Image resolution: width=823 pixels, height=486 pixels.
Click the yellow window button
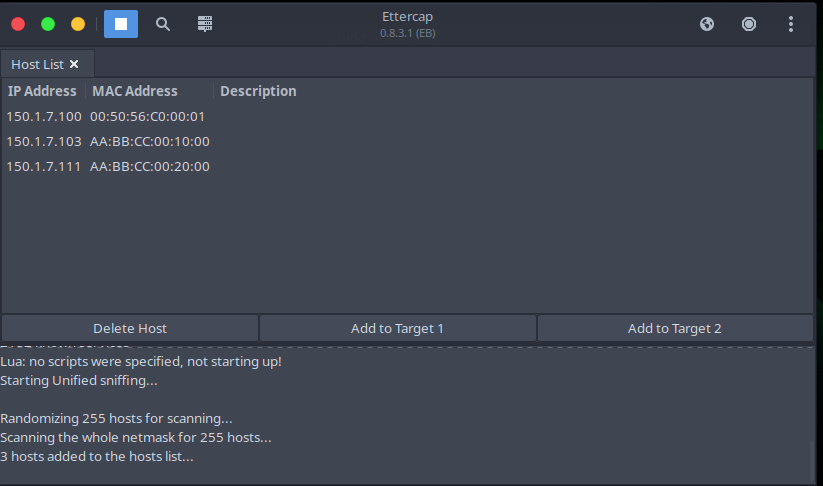click(78, 24)
